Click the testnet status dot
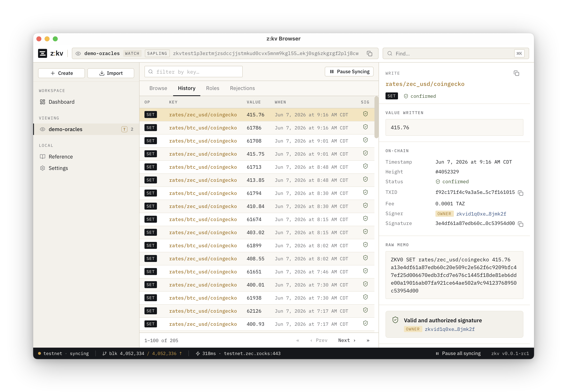 point(39,353)
